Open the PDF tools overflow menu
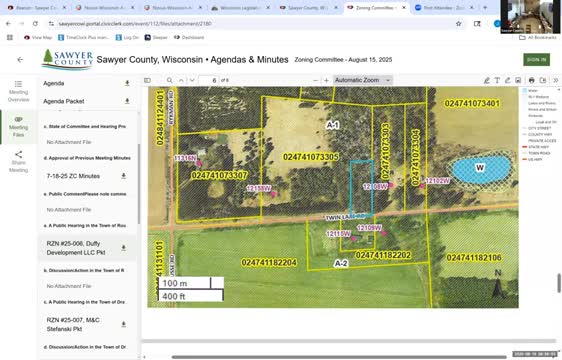 click(556, 80)
